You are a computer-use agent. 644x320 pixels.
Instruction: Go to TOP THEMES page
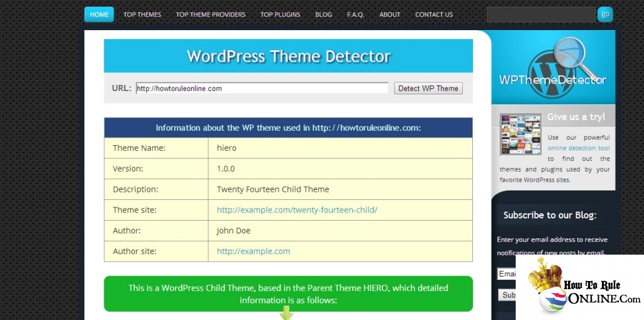(142, 14)
